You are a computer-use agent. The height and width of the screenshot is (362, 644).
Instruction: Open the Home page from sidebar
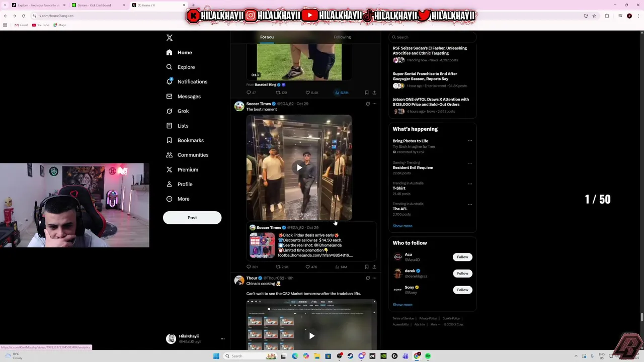point(179,52)
